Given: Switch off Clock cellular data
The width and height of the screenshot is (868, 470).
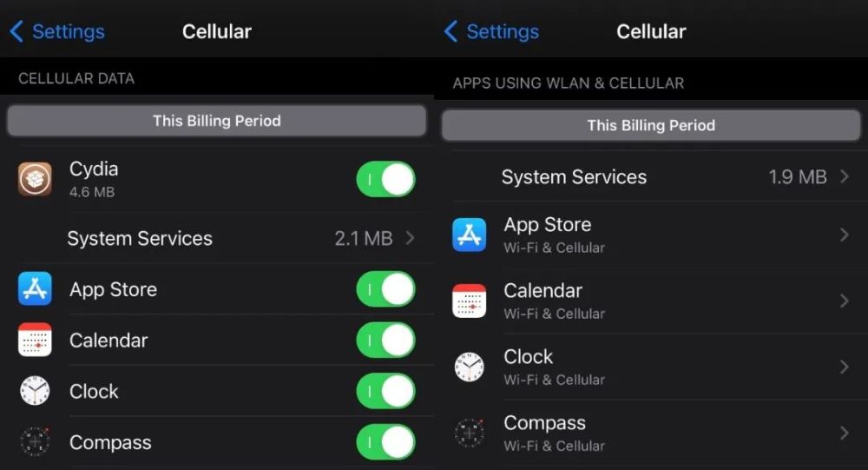Looking at the screenshot, I should (386, 391).
